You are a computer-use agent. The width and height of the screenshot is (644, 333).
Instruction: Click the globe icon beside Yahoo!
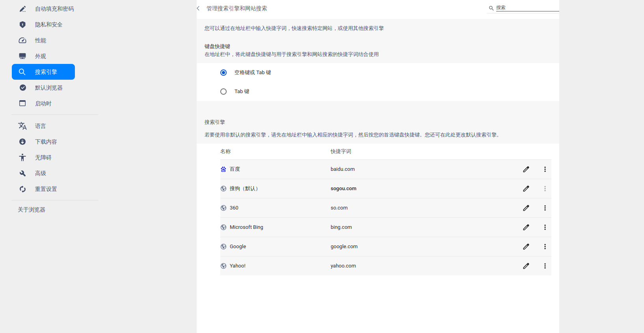click(x=223, y=266)
